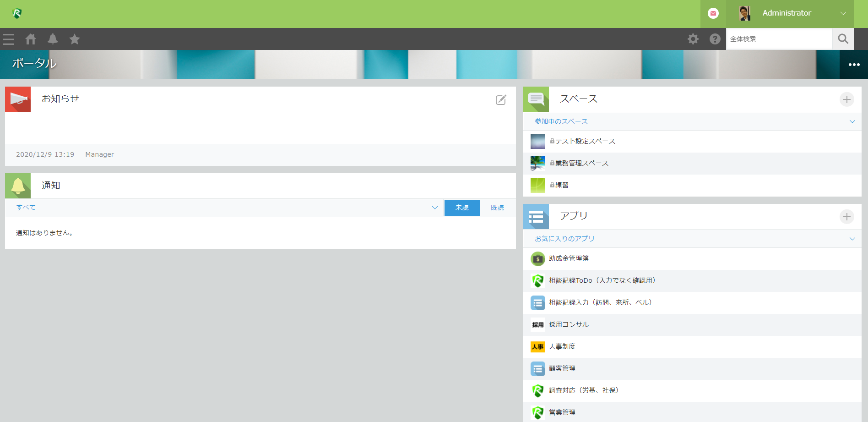Open the portal options three-dot menu
Image resolution: width=868 pixels, height=422 pixels.
tap(854, 65)
